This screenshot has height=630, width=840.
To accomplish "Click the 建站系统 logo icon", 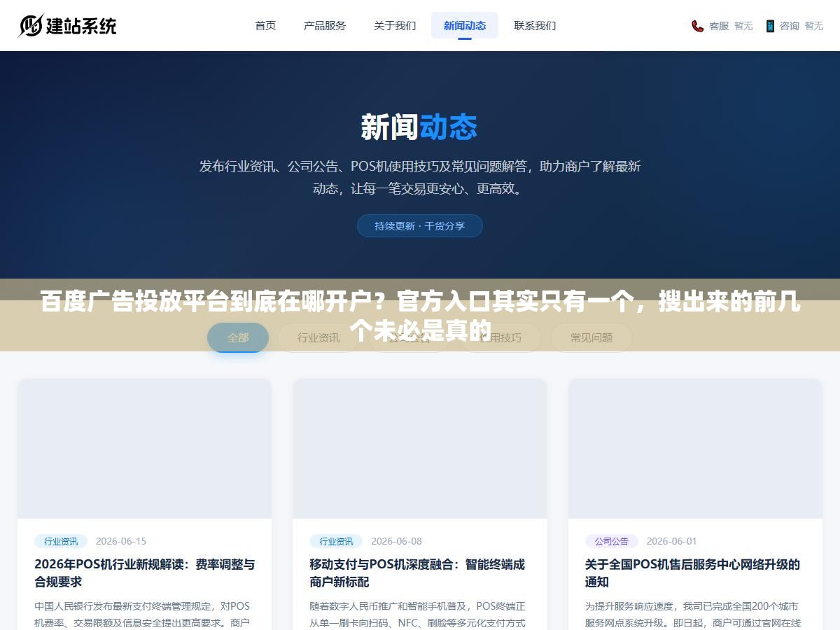I will (x=31, y=26).
